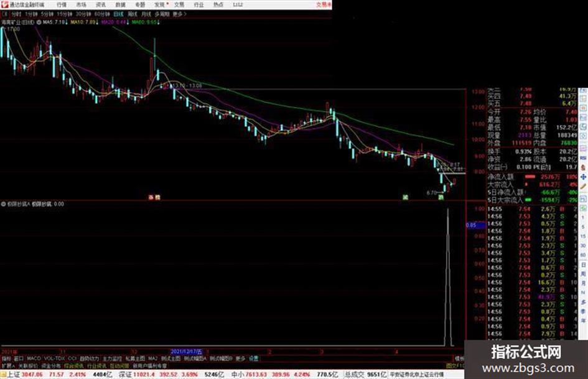588x379 pixels.
Task: Select the 30 minute shortcut in right sidebar
Action: tap(583, 246)
